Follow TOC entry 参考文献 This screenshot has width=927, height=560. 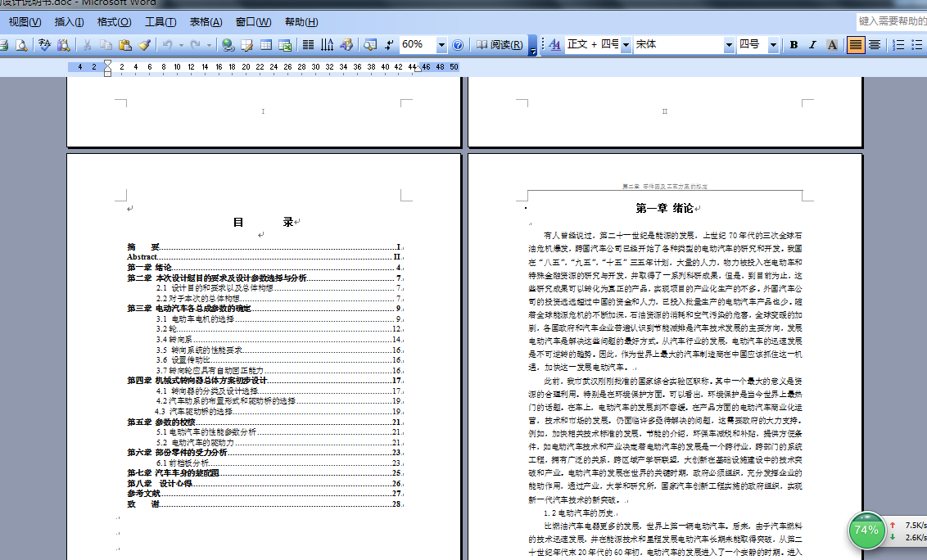click(265, 493)
